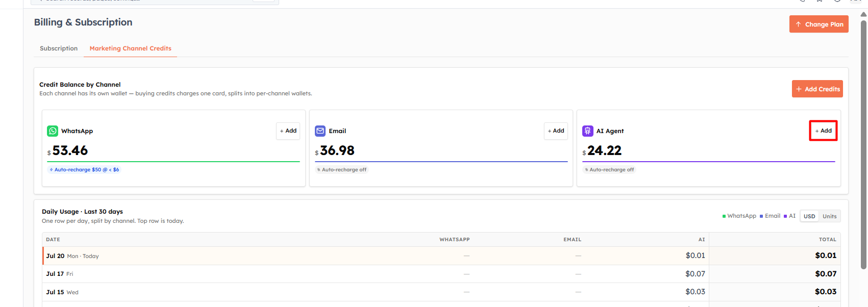Click the Email balance 36.98
This screenshot has height=307, width=868.
(x=337, y=151)
